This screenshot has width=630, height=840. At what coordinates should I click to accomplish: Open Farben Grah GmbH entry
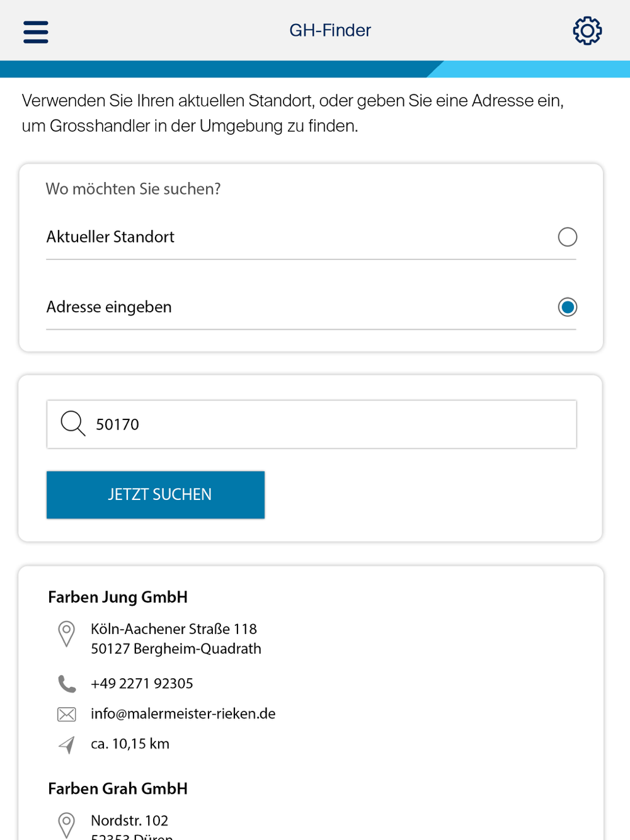point(118,788)
